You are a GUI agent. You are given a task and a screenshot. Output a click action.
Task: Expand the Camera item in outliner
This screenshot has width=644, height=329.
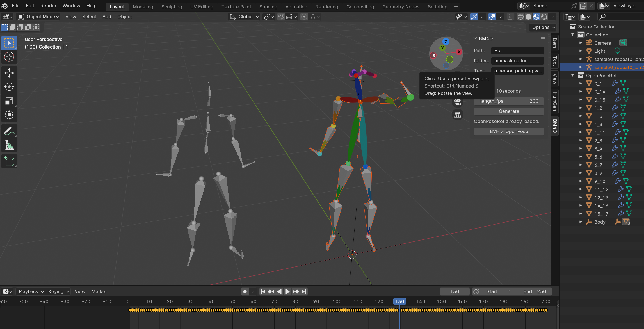pos(581,43)
